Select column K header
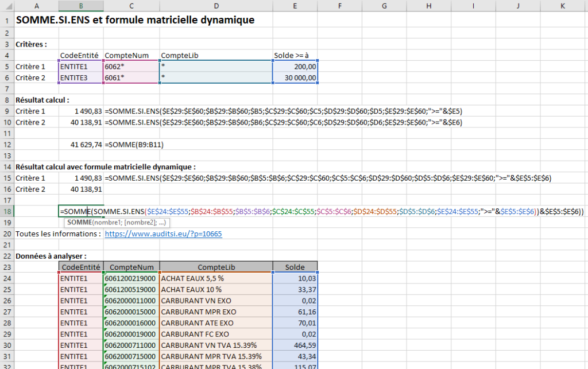 click(x=562, y=5)
